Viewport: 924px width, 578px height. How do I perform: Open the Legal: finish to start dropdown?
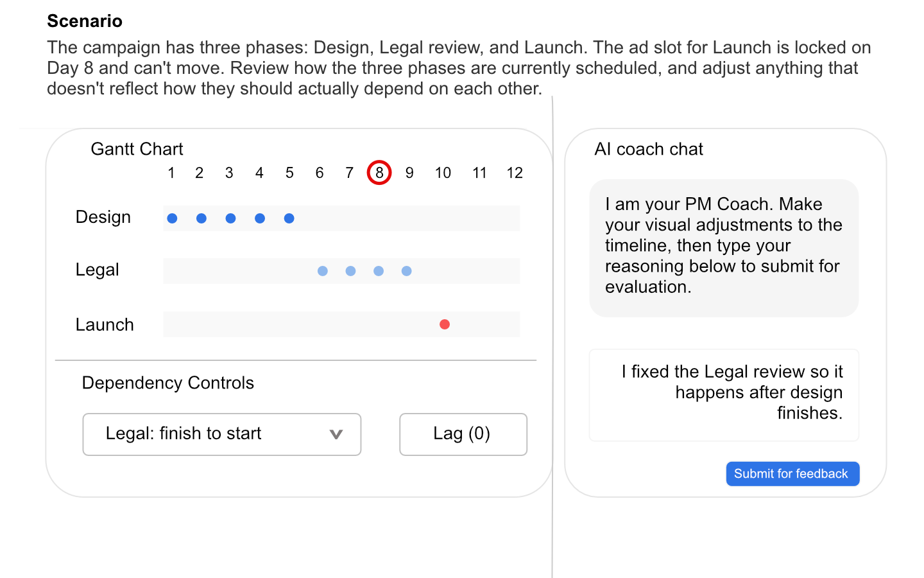pos(222,434)
